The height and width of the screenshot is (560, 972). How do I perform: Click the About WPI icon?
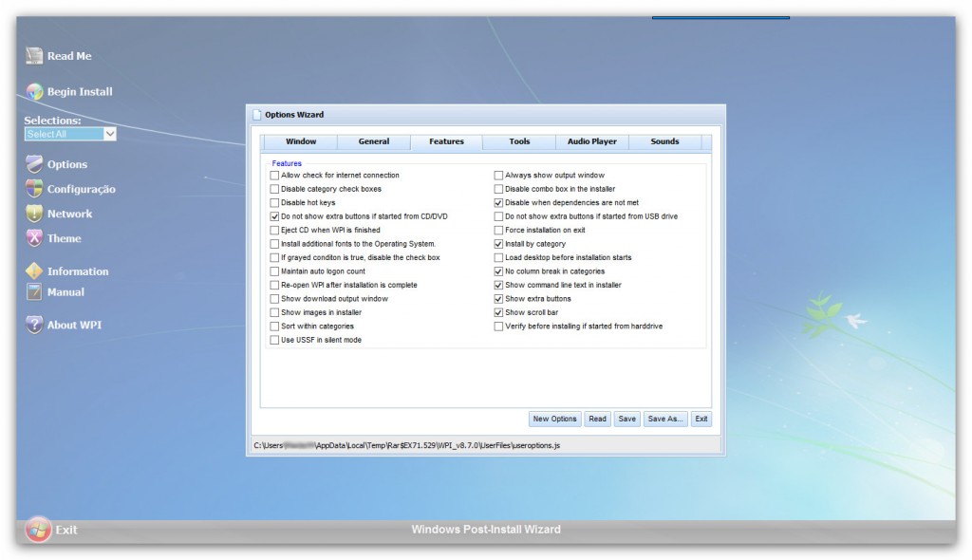pyautogui.click(x=35, y=325)
